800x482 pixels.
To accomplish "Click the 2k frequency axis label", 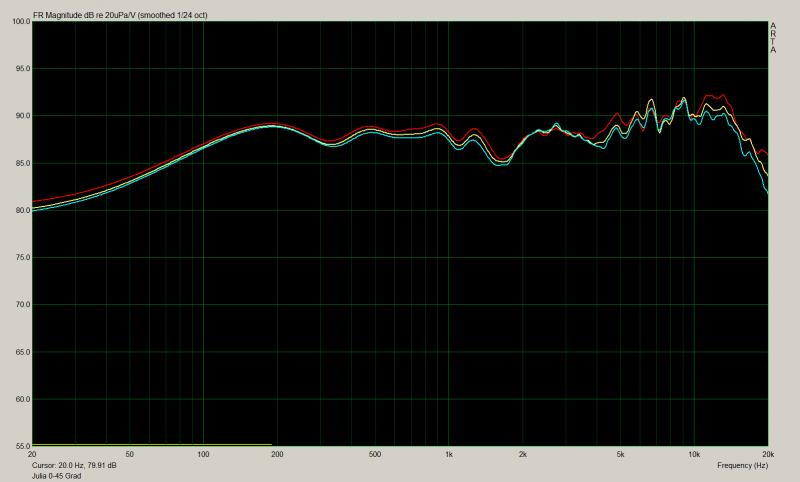I will point(522,454).
